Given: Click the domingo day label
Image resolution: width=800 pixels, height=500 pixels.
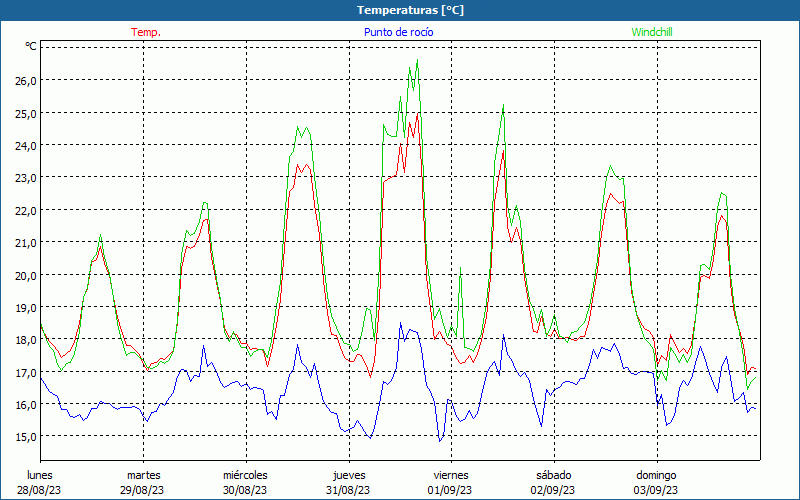Looking at the screenshot, I should [x=656, y=475].
